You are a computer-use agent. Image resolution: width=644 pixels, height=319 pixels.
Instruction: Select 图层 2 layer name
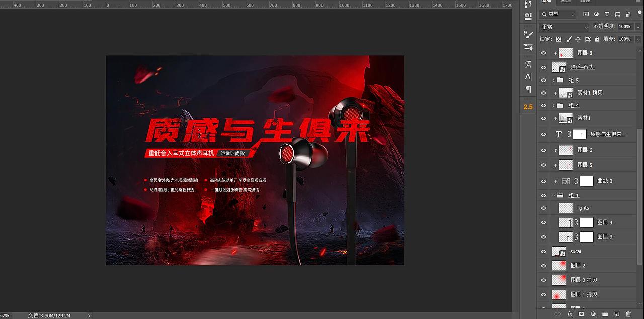point(578,265)
